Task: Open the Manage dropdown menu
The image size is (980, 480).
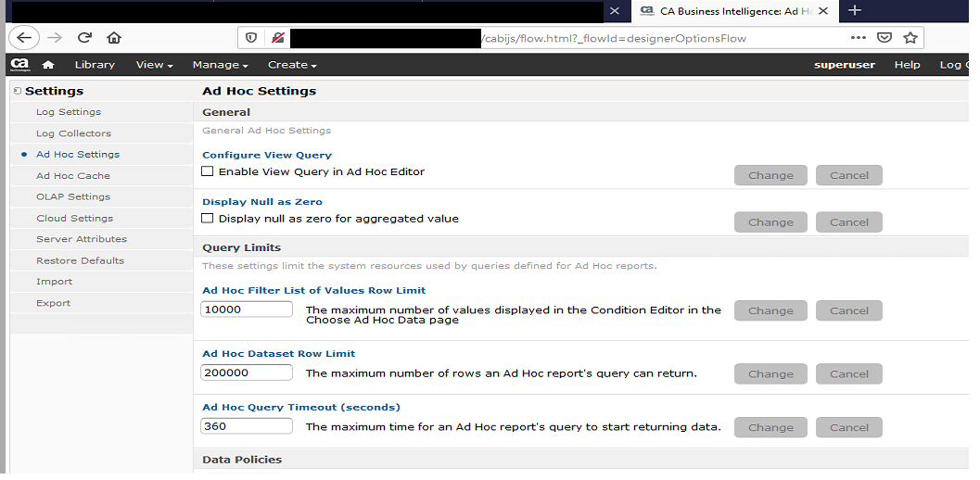Action: click(220, 65)
